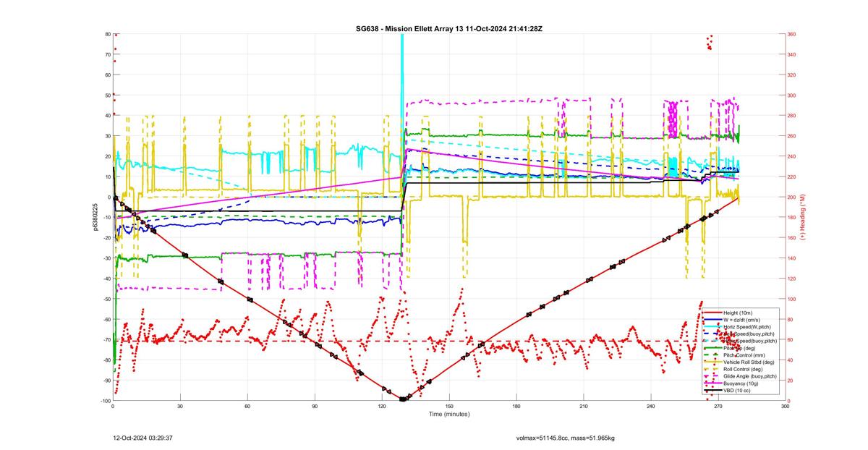Click the 'Vehicle Roll Stbd (deg)' legend entry
868x450 pixels.
point(749,362)
